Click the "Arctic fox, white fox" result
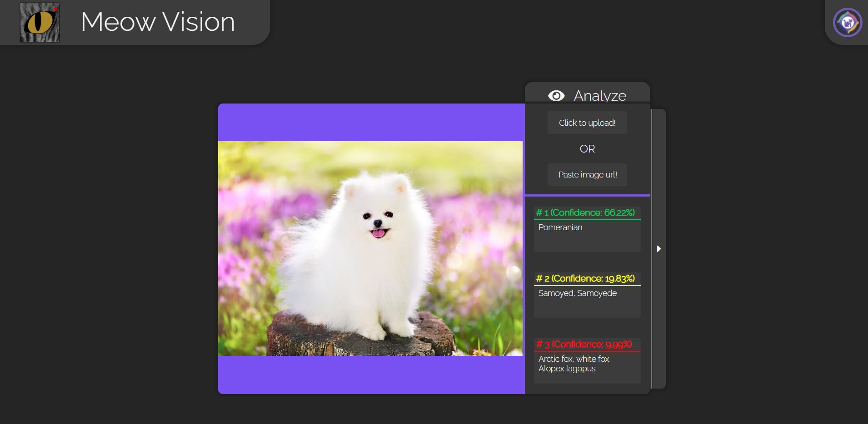The image size is (868, 424). pyautogui.click(x=575, y=364)
